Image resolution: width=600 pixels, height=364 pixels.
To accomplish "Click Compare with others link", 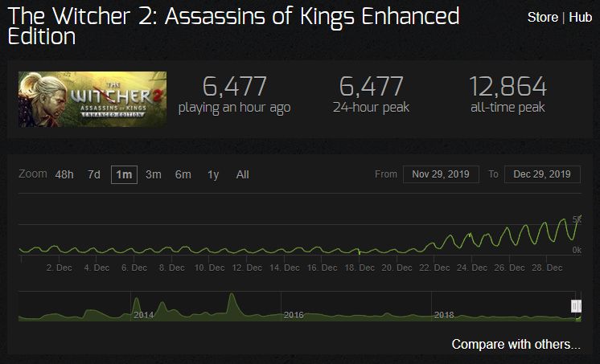I will [516, 344].
